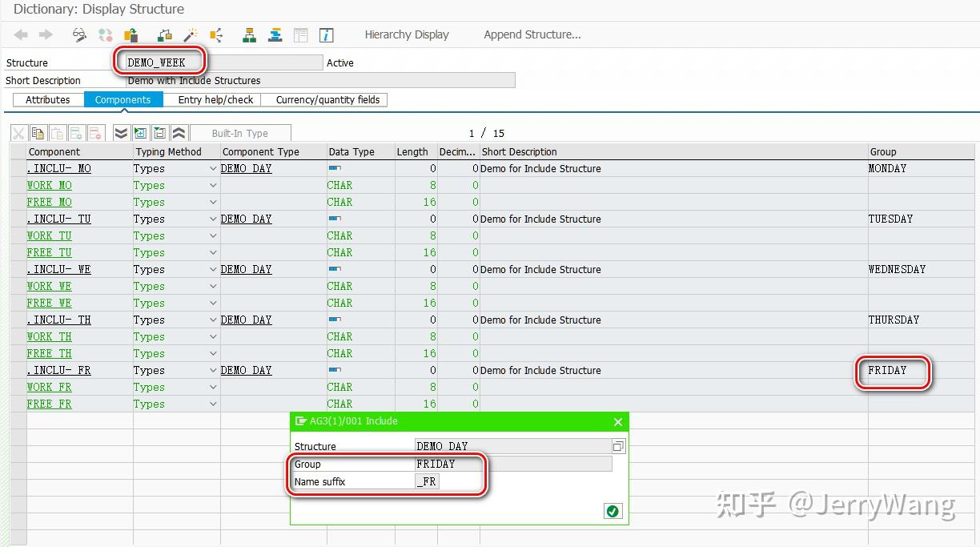Click the Insert row icon in the table toolbar
This screenshot has height=547, width=980.
(x=76, y=132)
